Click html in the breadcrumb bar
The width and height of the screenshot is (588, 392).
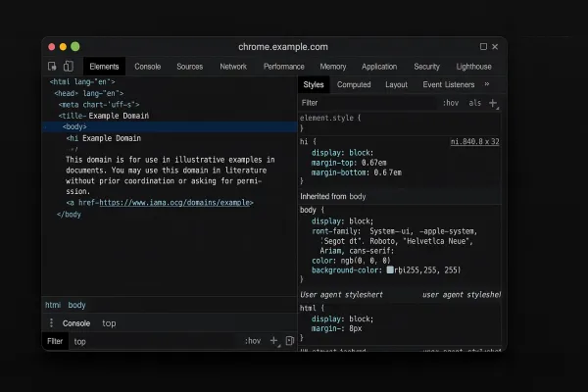point(53,305)
